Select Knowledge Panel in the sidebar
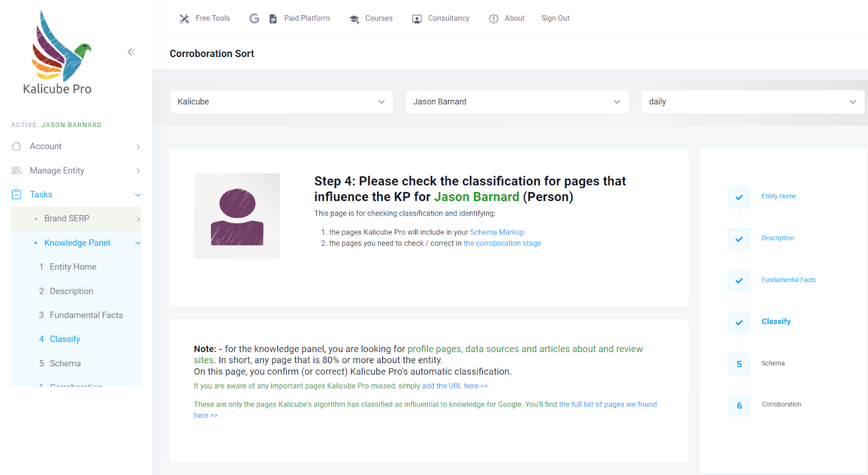Screen dimensions: 868x475 pos(76,243)
